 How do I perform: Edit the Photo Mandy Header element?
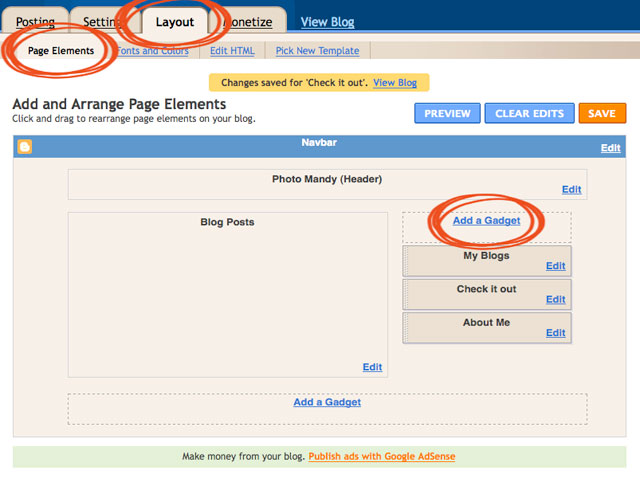pos(571,189)
